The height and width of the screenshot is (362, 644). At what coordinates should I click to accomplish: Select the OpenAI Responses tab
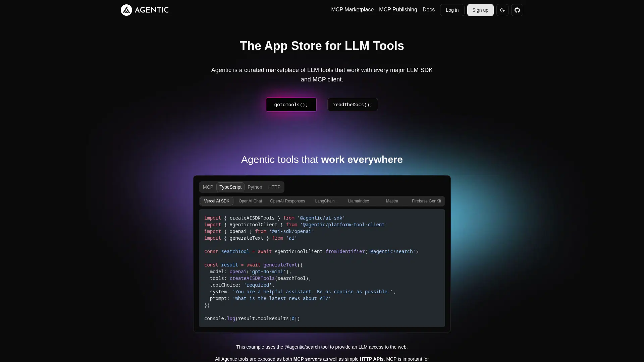[287, 201]
